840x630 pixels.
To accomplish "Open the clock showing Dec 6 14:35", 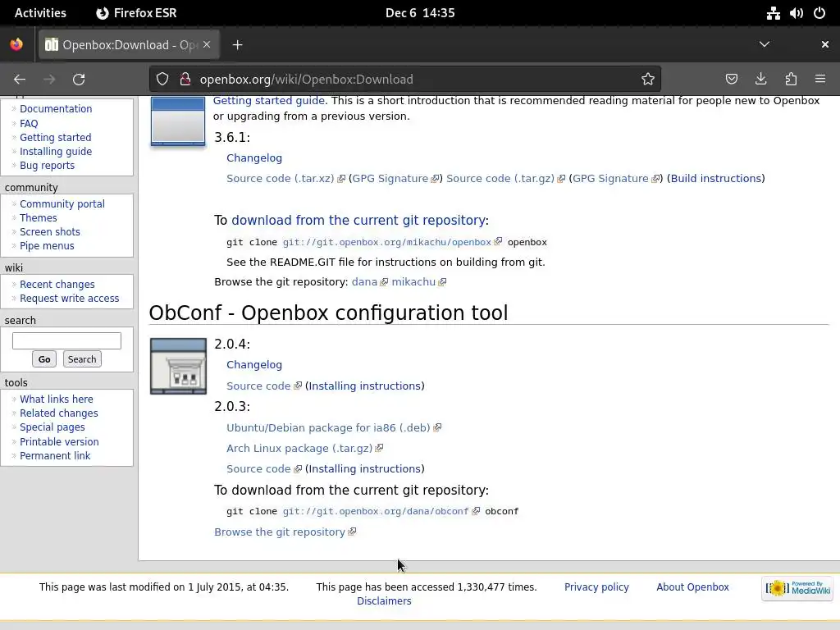I will click(420, 13).
